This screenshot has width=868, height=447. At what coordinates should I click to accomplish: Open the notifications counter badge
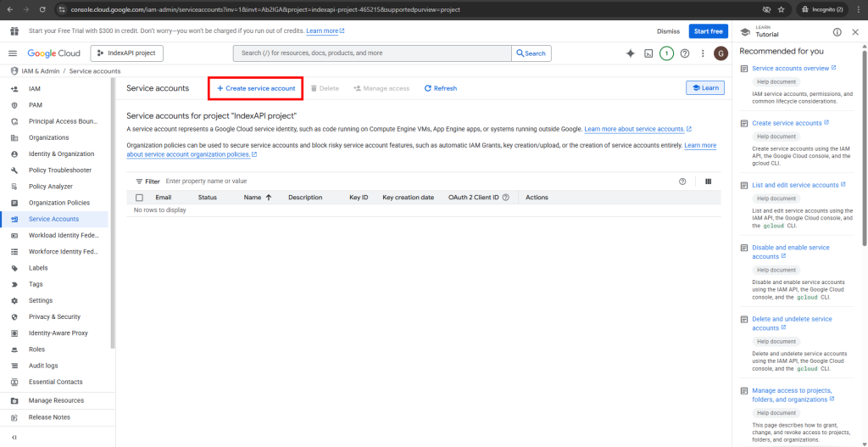[666, 53]
